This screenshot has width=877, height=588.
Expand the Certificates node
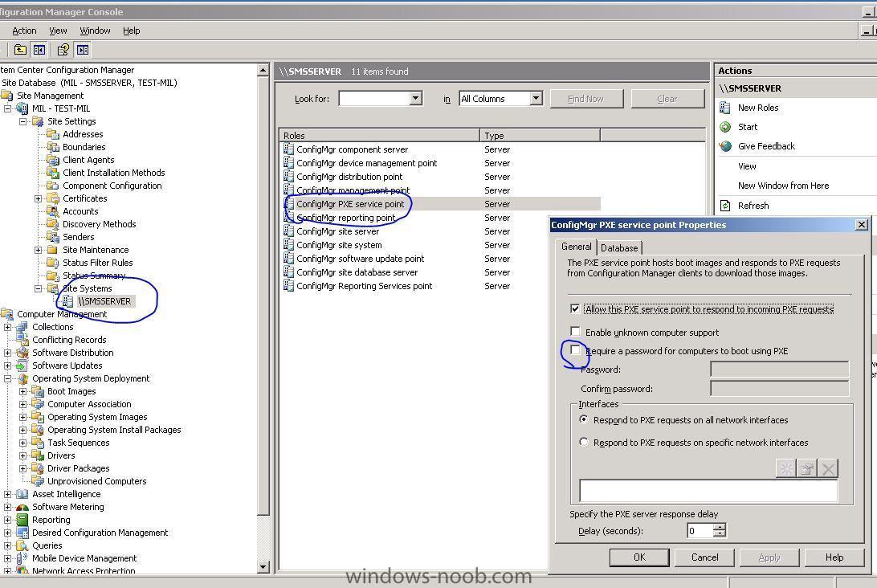38,198
